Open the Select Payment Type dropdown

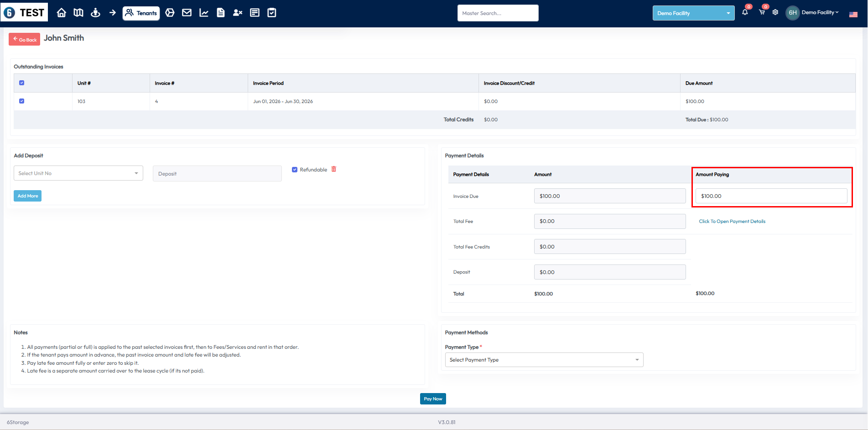point(544,360)
